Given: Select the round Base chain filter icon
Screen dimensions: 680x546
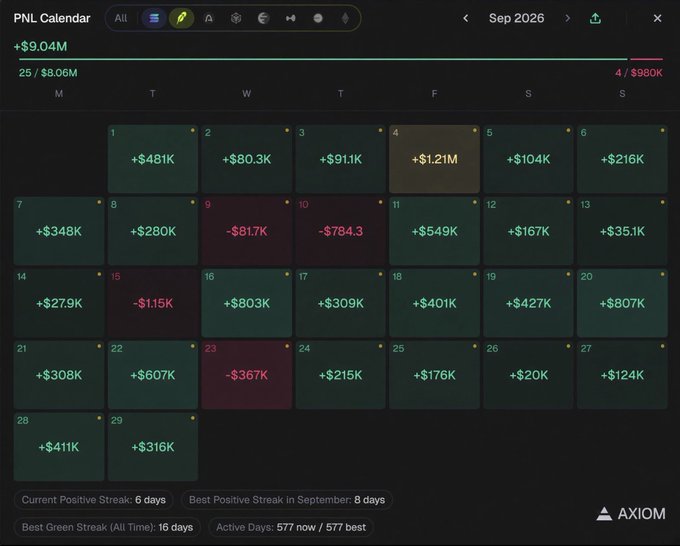Looking at the screenshot, I should click(318, 18).
